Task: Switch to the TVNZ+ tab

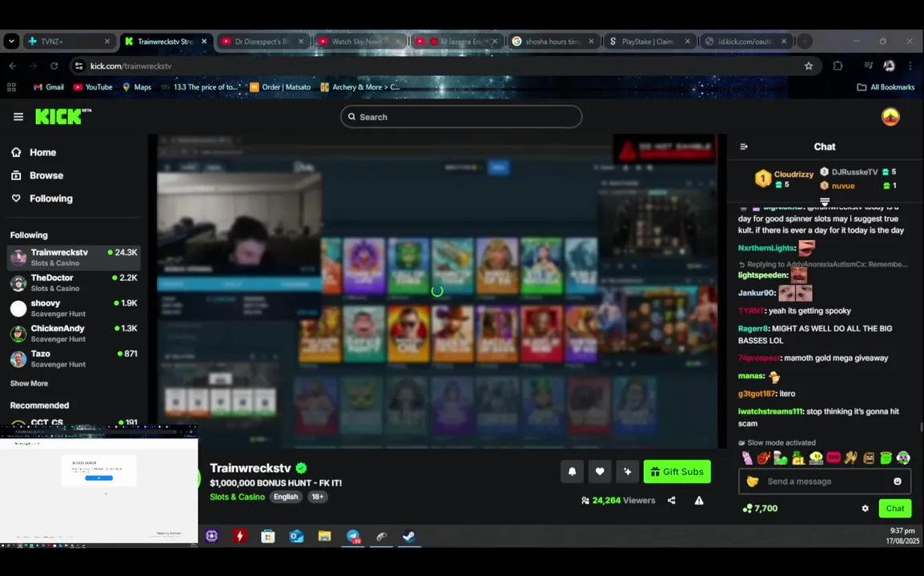Action: click(68, 42)
